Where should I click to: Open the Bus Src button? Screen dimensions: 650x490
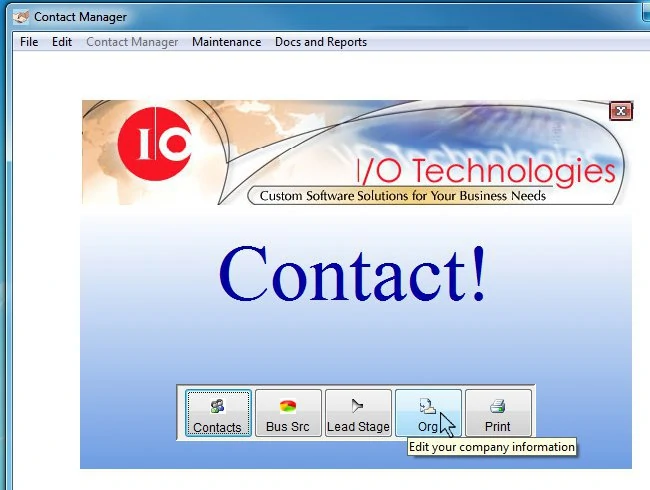288,413
